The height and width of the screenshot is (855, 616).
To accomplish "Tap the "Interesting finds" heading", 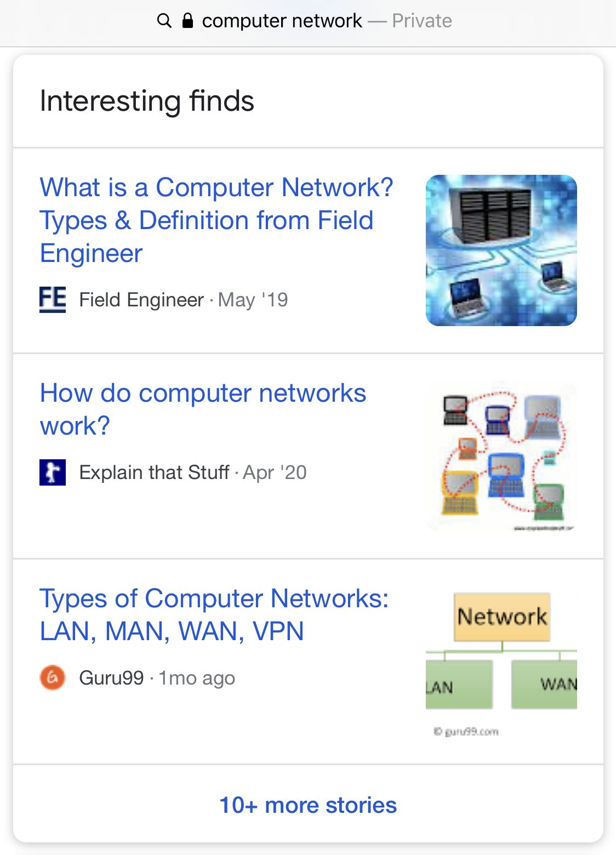I will (147, 101).
